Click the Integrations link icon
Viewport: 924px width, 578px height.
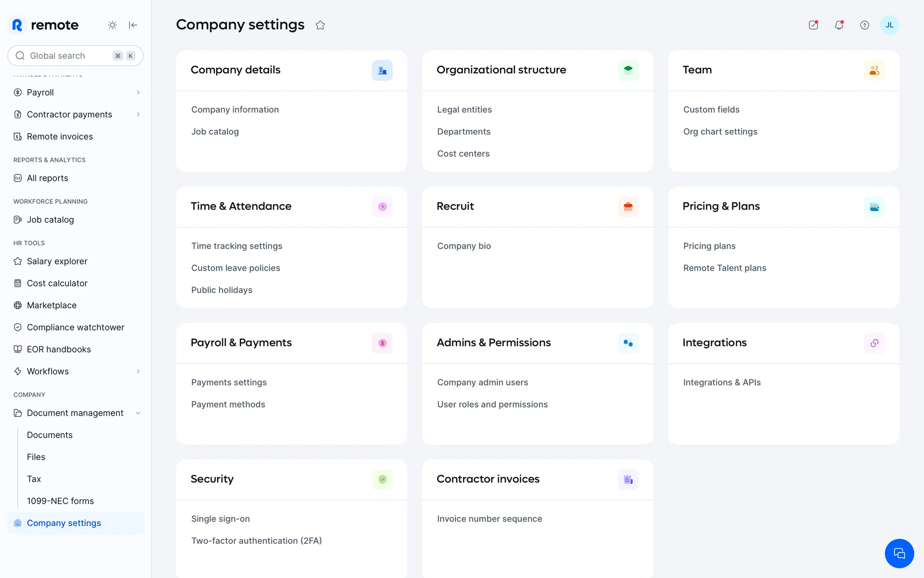(874, 343)
